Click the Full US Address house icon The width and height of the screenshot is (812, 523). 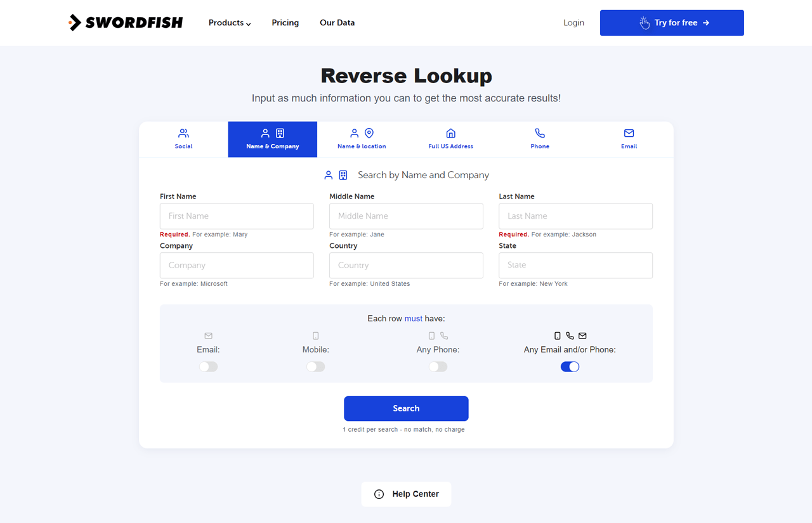[450, 133]
